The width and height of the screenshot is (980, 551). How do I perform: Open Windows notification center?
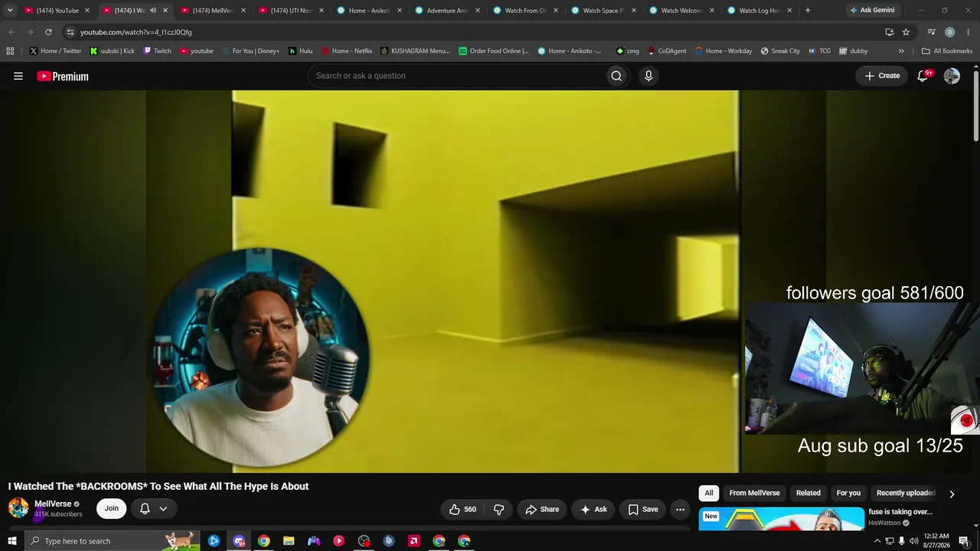pos(964,541)
